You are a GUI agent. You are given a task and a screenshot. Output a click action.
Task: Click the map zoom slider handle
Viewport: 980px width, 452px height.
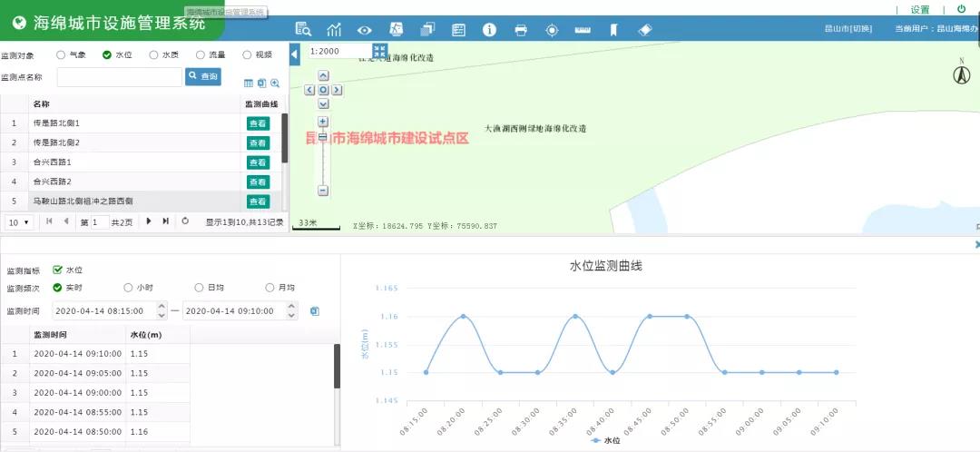point(323,137)
